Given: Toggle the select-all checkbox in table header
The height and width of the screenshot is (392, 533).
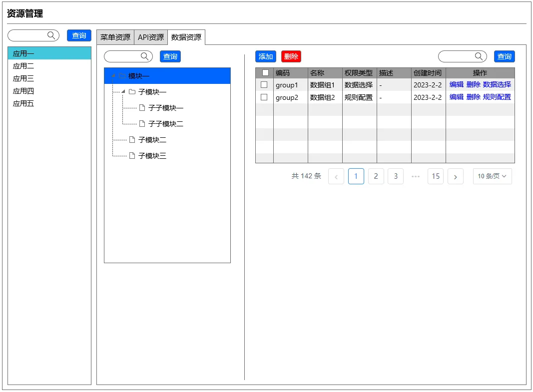Looking at the screenshot, I should 265,73.
